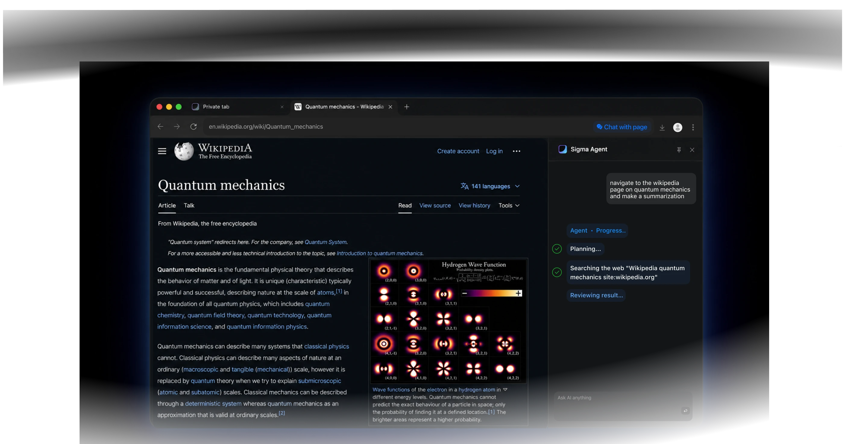Click the Chat with page button
Screen dimensions: 868x444
(x=622, y=127)
